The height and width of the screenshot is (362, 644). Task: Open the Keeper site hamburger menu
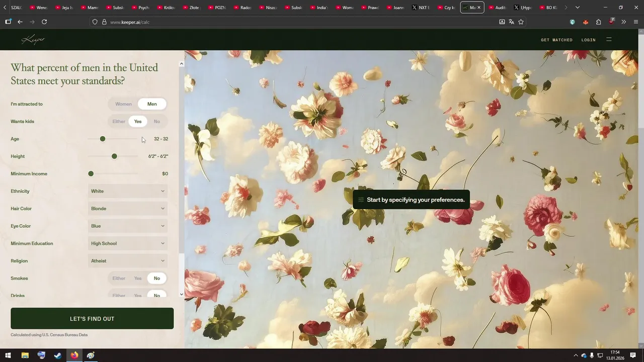609,39
